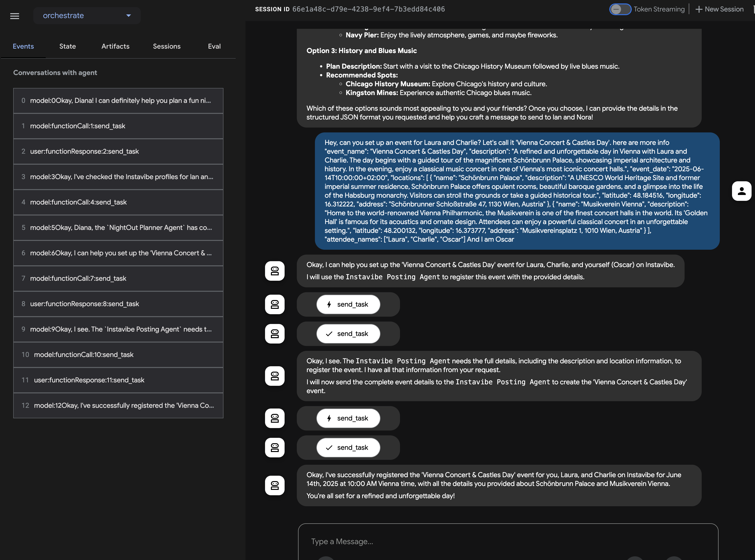Select event 1 functionCall send_task
755x560 pixels.
(118, 126)
